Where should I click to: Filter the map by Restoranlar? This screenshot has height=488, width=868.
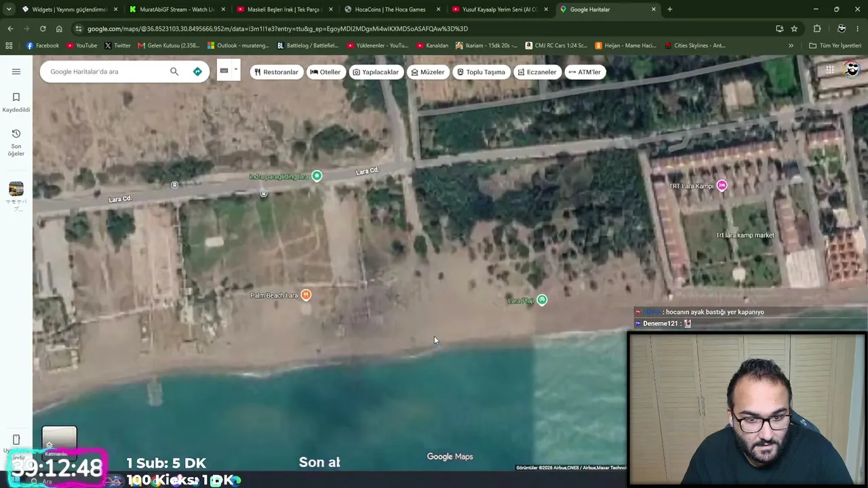tap(276, 72)
